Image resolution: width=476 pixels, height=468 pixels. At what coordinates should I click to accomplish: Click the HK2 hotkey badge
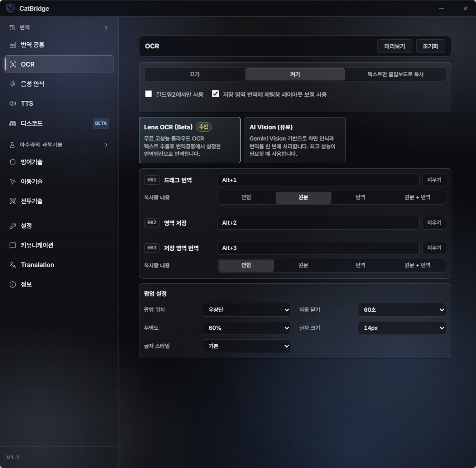[152, 223]
